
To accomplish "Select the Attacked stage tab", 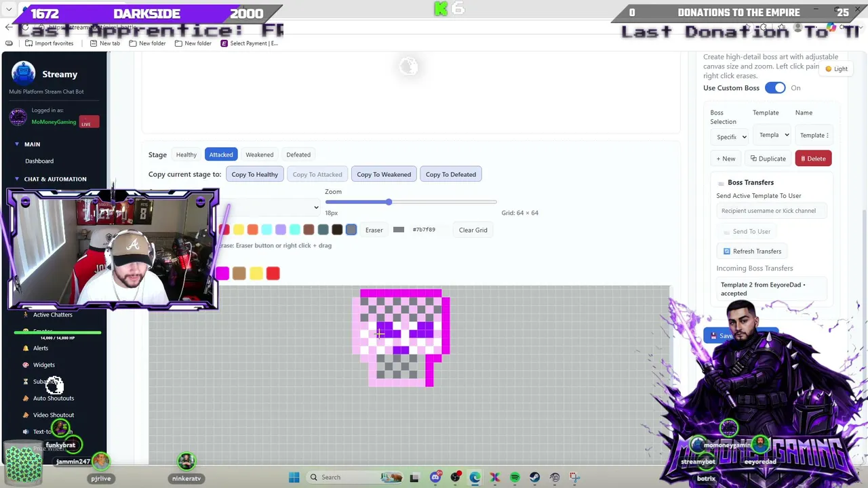I will (221, 155).
